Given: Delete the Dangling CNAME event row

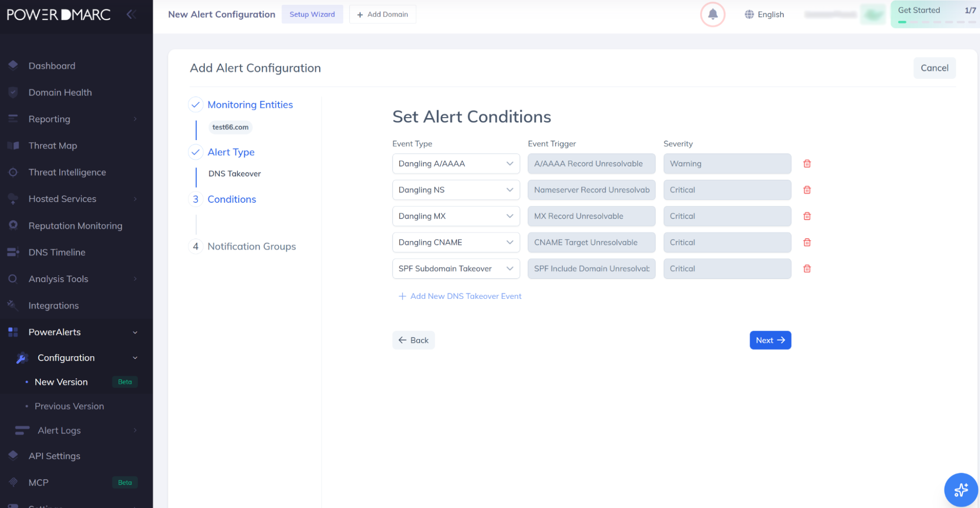Looking at the screenshot, I should pos(807,242).
